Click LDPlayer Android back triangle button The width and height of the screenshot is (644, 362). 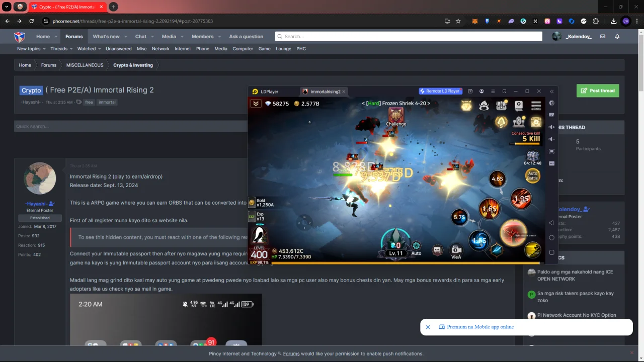pos(552,223)
